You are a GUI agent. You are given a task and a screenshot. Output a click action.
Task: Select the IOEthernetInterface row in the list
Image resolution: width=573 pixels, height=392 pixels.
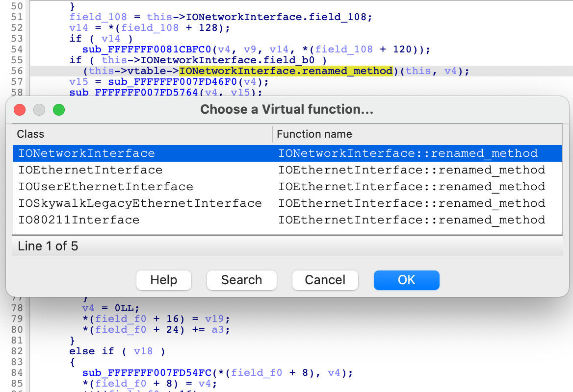click(90, 170)
